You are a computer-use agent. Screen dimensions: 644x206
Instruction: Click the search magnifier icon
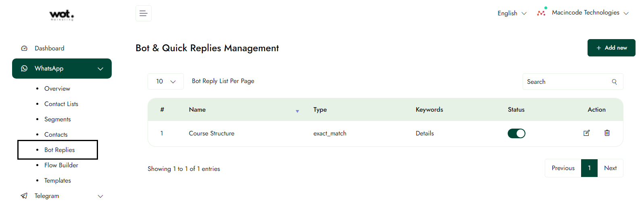[614, 82]
